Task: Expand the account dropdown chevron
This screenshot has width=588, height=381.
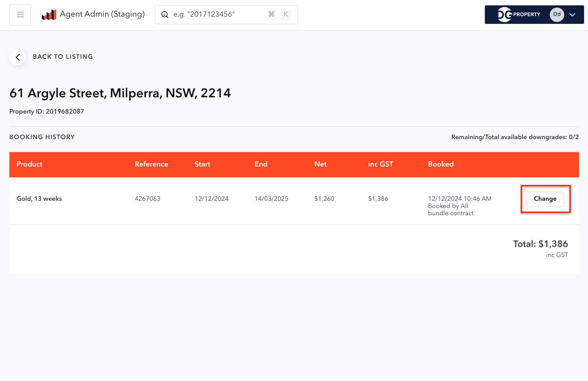Action: [572, 15]
